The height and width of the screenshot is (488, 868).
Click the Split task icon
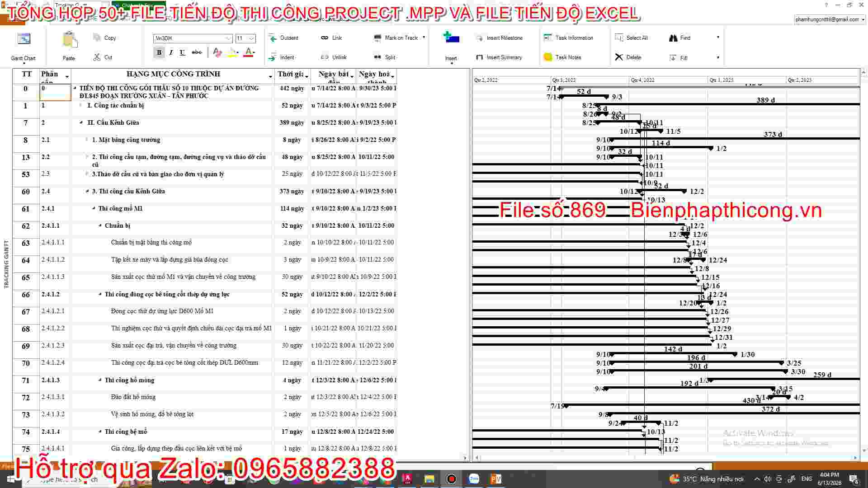click(x=377, y=57)
